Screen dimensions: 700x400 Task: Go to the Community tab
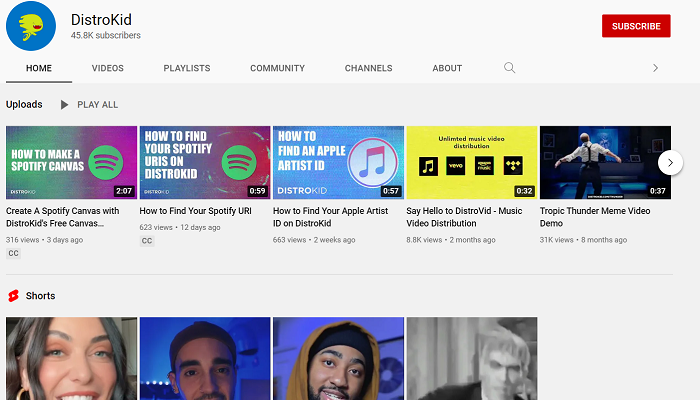pyautogui.click(x=277, y=68)
